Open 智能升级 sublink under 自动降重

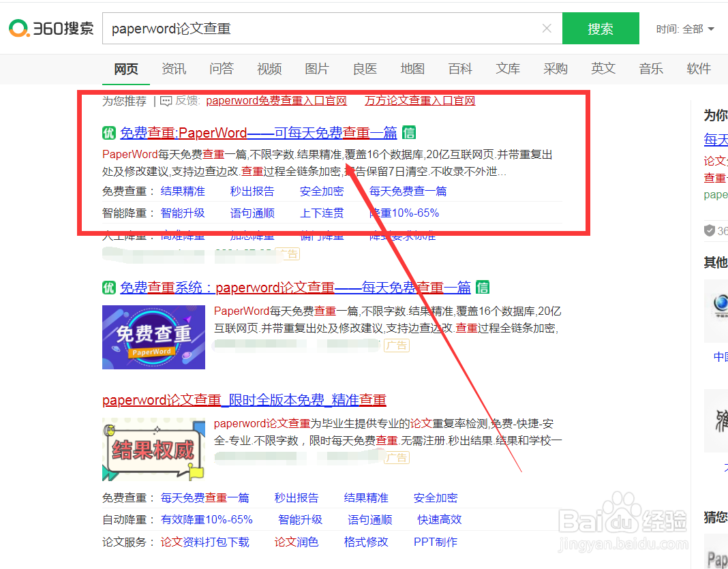pos(300,520)
